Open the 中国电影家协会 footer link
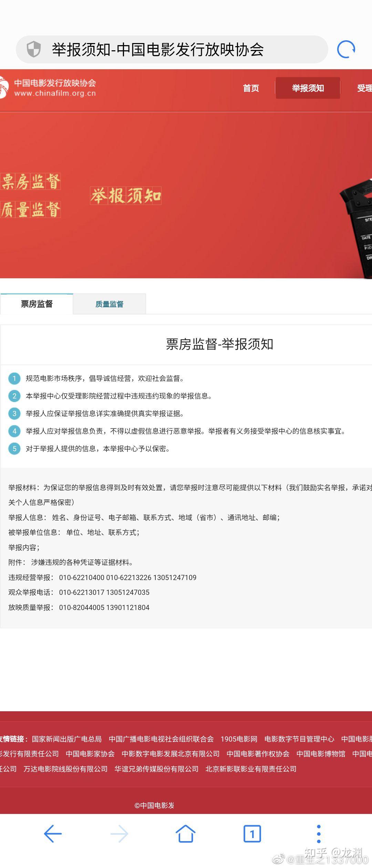 (x=90, y=754)
